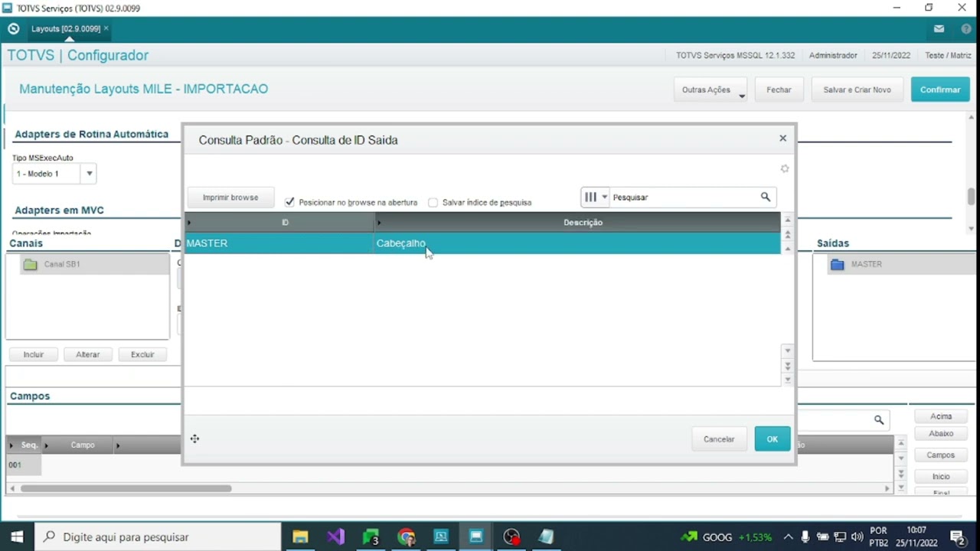Enable Salvar índice de pesquisa checkbox
The image size is (980, 551).
433,203
